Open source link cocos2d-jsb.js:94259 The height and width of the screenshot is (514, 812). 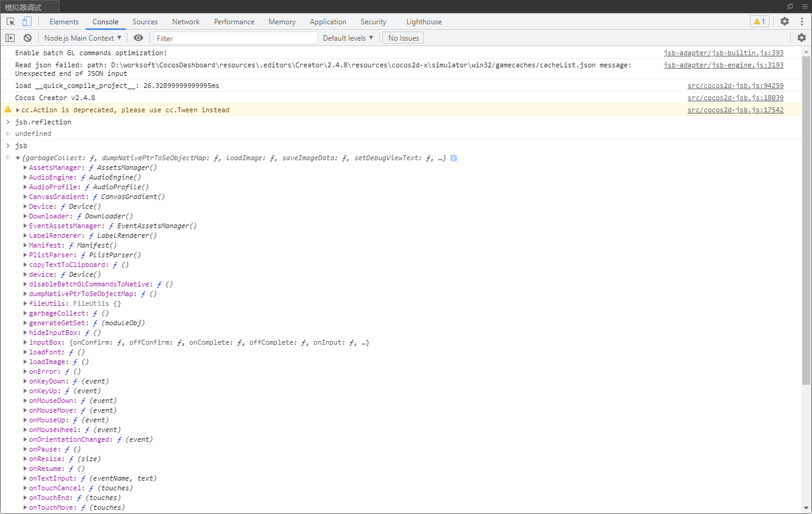tap(736, 86)
